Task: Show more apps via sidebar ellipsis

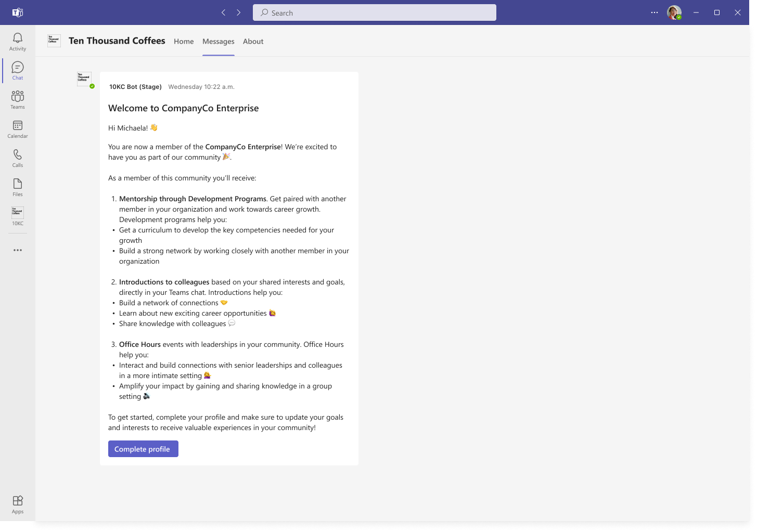Action: pyautogui.click(x=18, y=250)
